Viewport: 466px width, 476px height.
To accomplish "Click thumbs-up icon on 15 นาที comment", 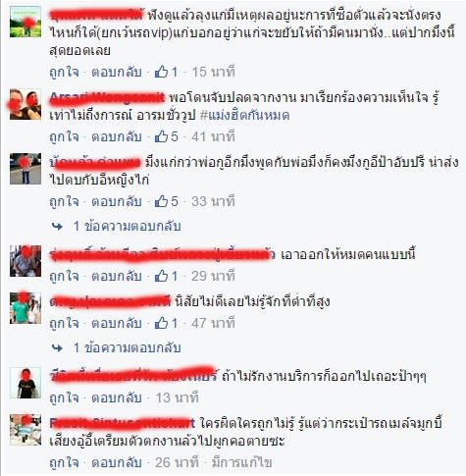I will click(161, 72).
